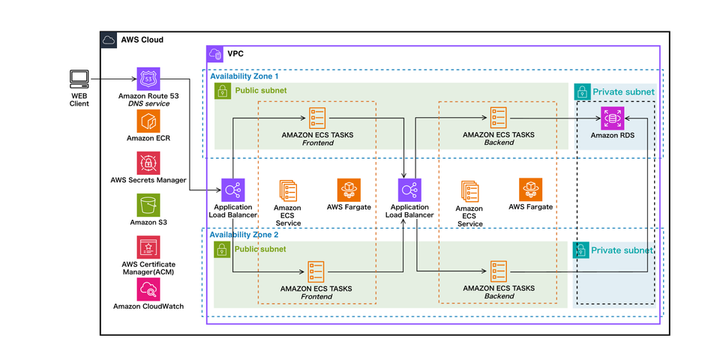The height and width of the screenshot is (360, 720).
Task: Select the Availability Zone 2 label
Action: coord(244,235)
